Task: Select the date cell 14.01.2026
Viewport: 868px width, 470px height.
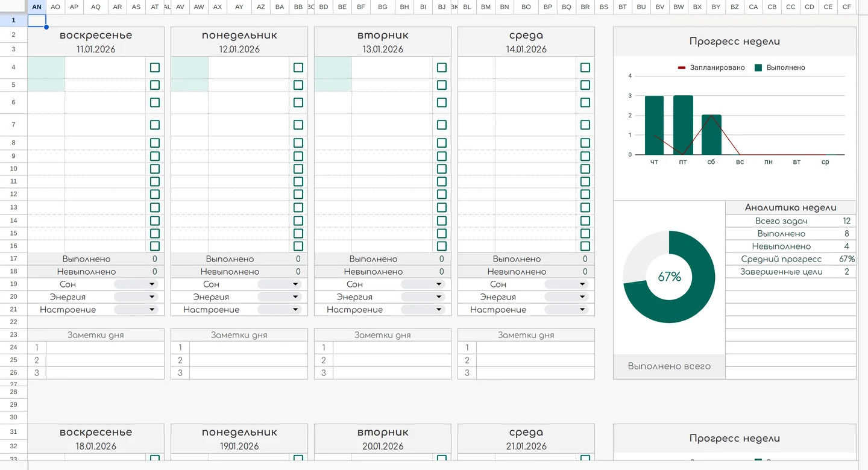Action: pos(526,49)
